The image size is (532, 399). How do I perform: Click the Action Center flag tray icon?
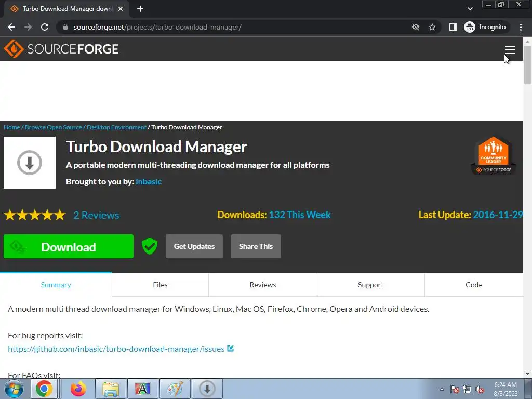point(455,389)
